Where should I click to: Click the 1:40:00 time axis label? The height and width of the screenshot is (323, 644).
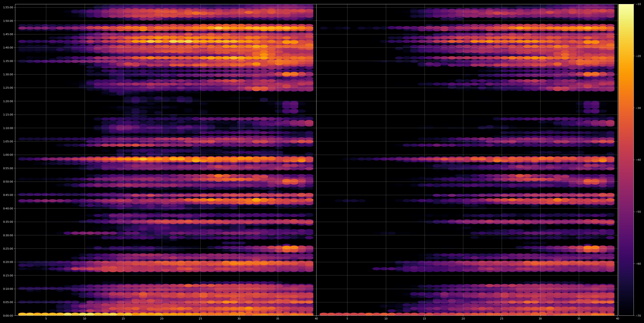coord(8,48)
